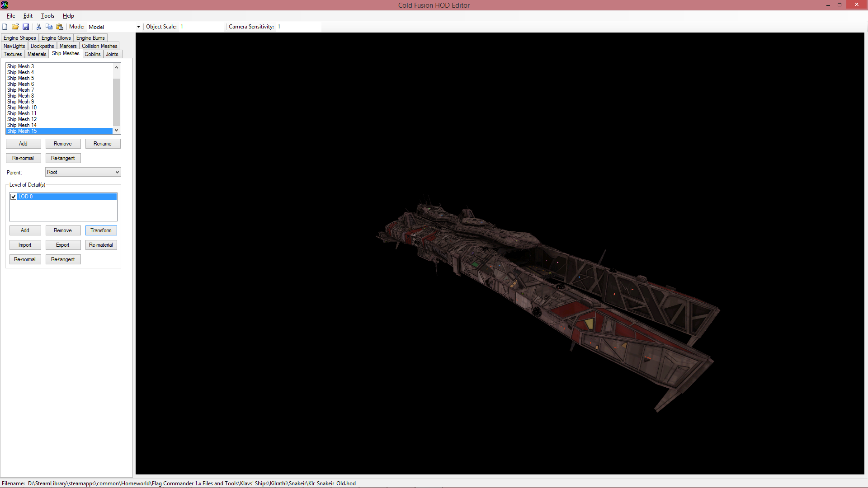Screen dimensions: 868x488
Task: Click the Copy toolbar icon
Action: pos(49,27)
